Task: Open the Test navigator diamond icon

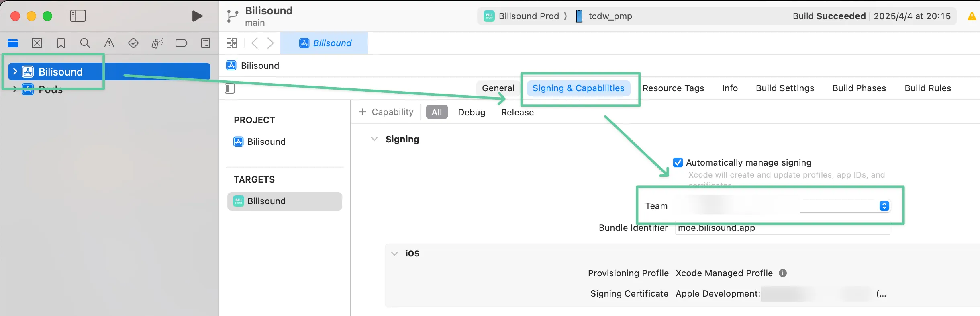Action: [133, 43]
